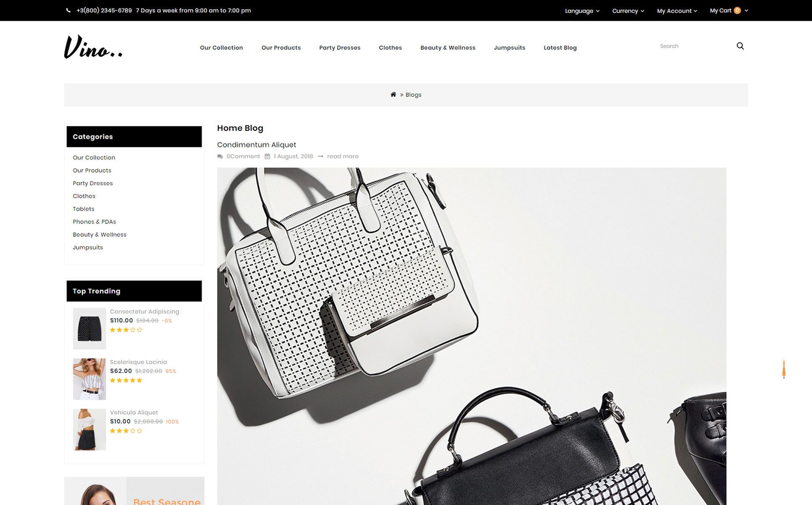
Task: Open the Party Dresses menu item
Action: pyautogui.click(x=340, y=48)
